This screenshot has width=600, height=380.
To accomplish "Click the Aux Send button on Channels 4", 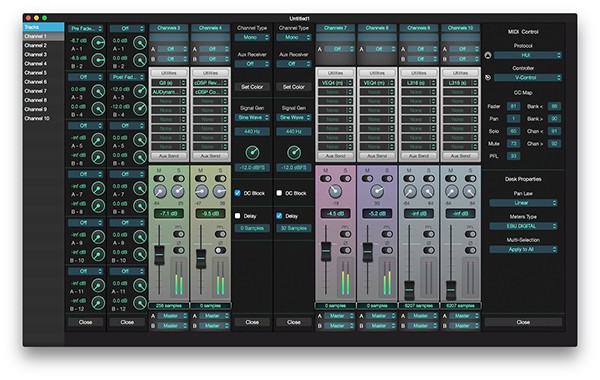I will [210, 156].
